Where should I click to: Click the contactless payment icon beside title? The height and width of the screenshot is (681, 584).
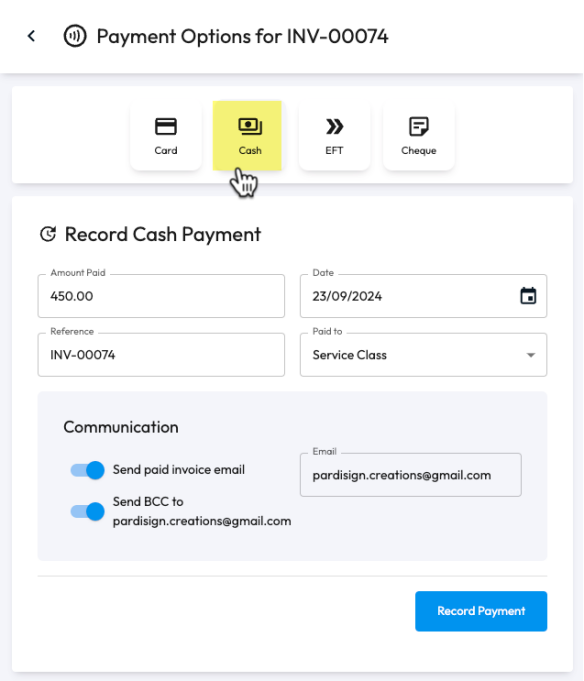[x=75, y=36]
